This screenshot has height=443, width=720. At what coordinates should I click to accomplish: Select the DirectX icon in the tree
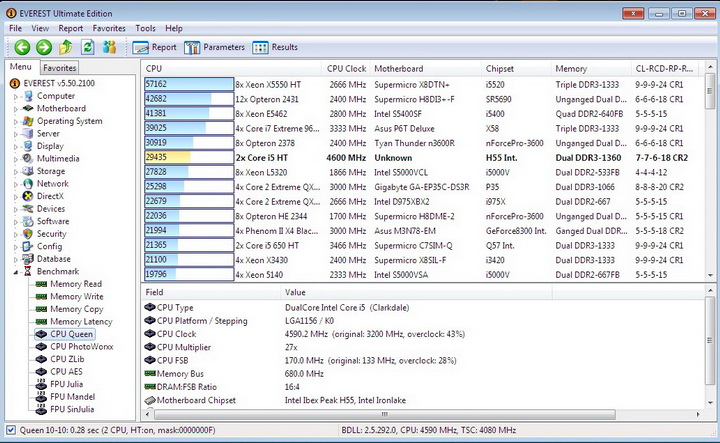28,196
